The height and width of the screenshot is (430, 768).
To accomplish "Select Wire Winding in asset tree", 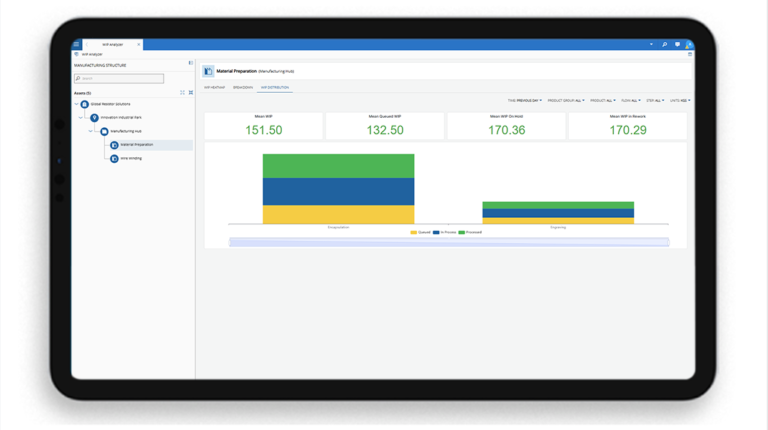I will tap(131, 159).
